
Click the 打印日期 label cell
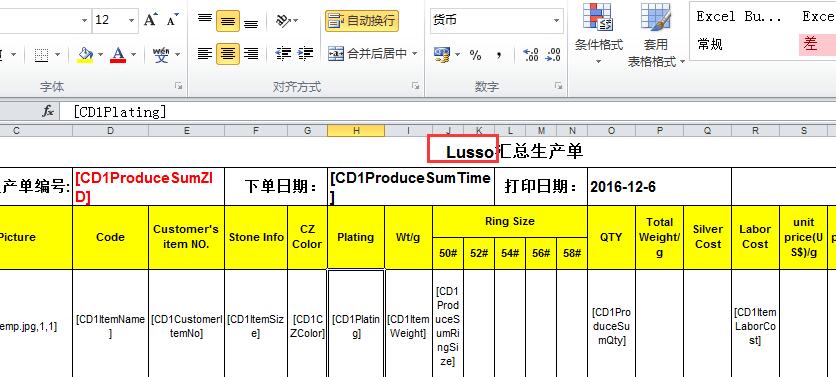click(x=541, y=187)
